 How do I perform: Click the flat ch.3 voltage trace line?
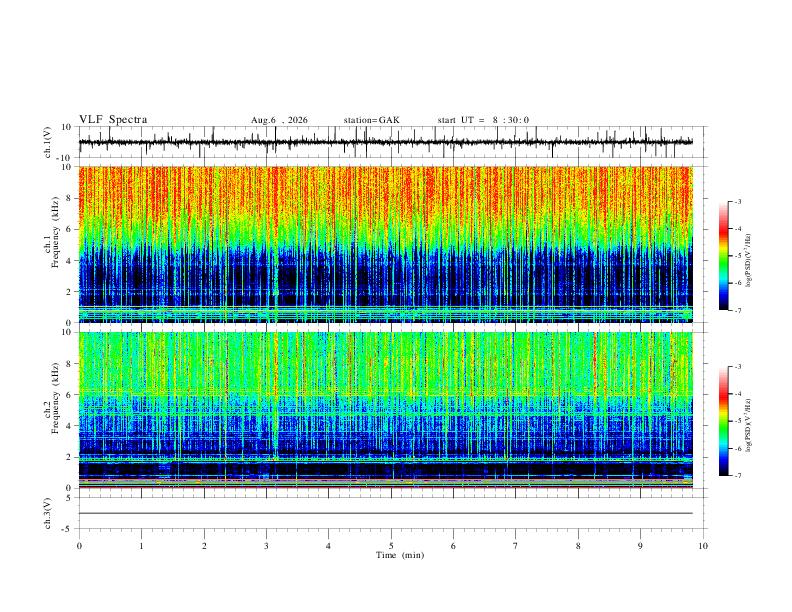(x=386, y=513)
